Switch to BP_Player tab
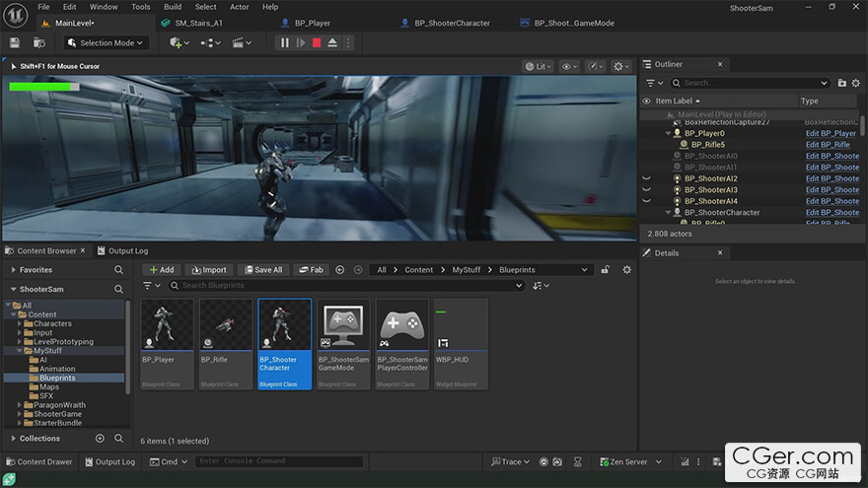 point(313,24)
